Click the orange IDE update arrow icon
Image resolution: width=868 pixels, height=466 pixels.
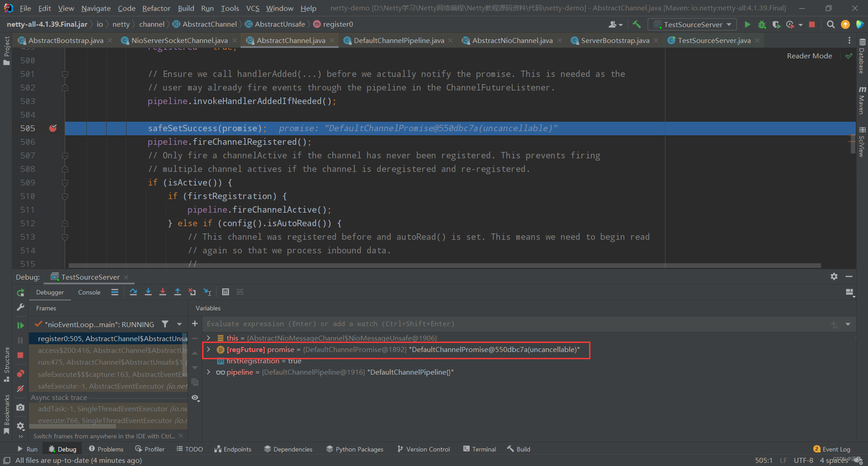pyautogui.click(x=845, y=24)
